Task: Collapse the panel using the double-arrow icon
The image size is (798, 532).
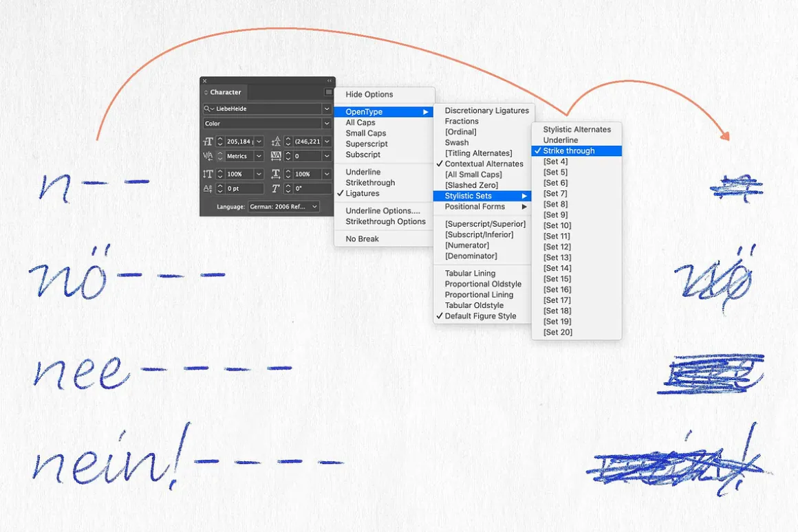Action: (330, 81)
